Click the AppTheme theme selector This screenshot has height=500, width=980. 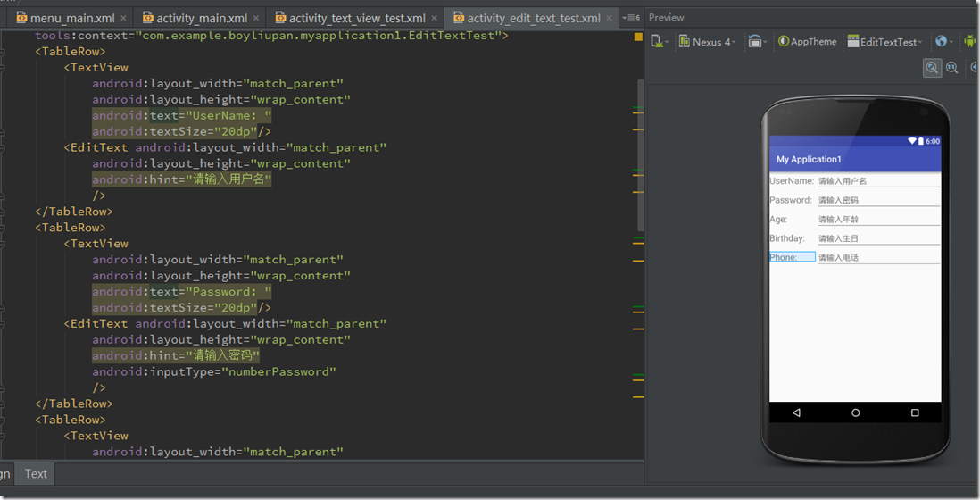(808, 41)
